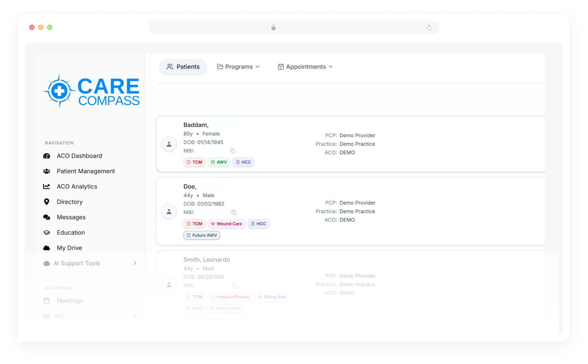Click DOB 06/28/1981 text
This screenshot has width=588, height=364.
coord(204,277)
